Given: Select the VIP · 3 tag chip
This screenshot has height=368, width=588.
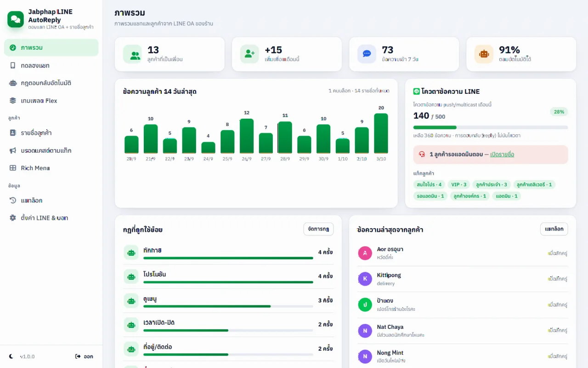Looking at the screenshot, I should (458, 184).
